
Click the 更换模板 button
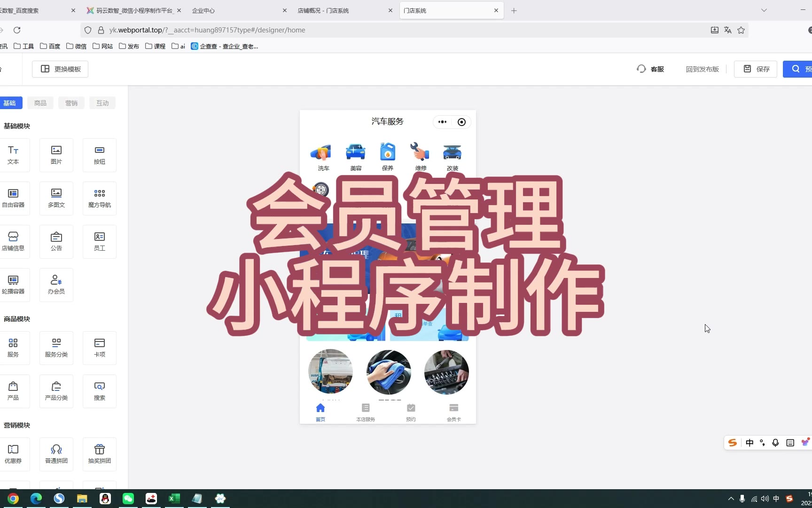pos(60,69)
